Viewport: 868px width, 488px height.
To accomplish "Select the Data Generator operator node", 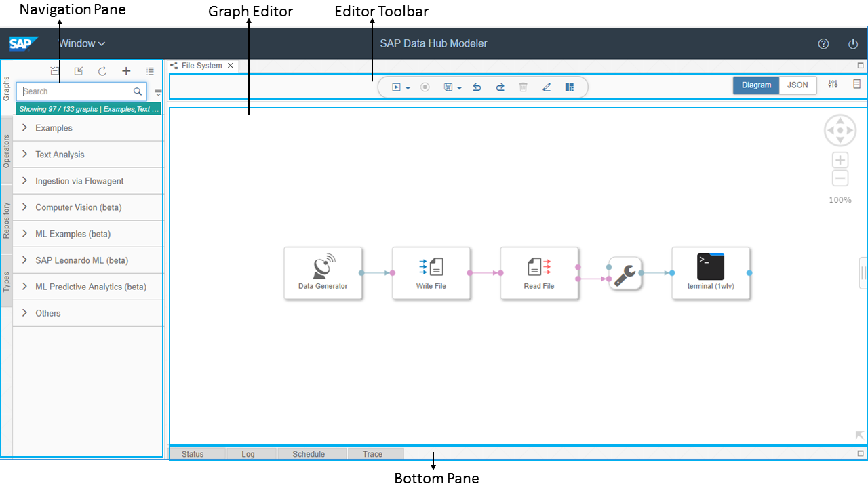I will (x=323, y=273).
